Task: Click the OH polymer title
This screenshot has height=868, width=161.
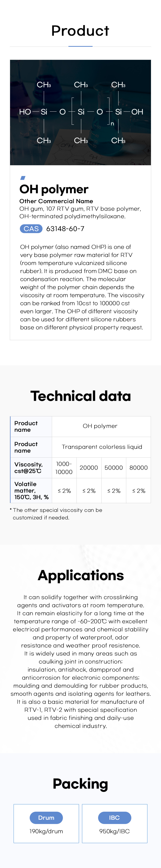Action: tap(54, 189)
